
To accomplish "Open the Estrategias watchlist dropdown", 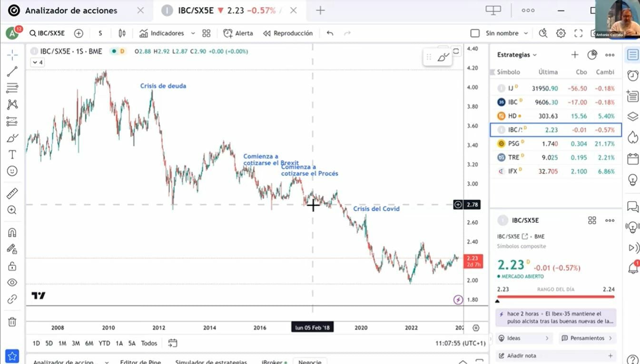I will 517,55.
